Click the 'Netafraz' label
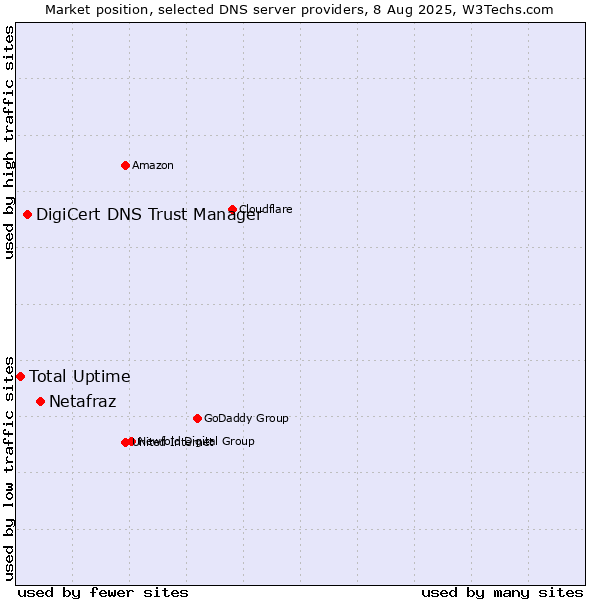 pos(83,401)
